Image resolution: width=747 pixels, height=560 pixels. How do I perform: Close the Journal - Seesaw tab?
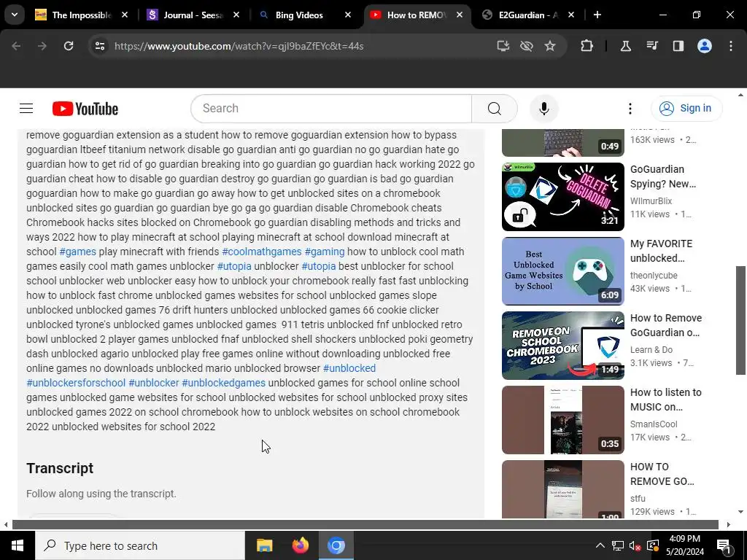tap(236, 15)
